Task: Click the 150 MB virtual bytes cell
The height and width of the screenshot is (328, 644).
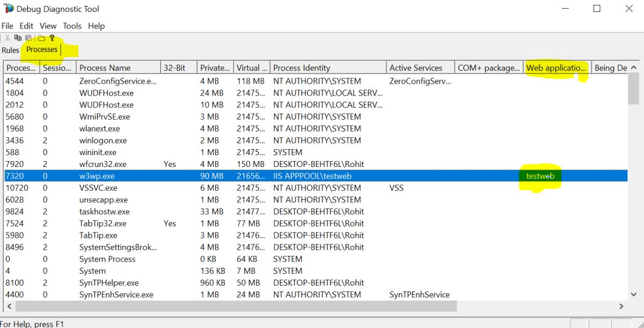Action: 251,164
